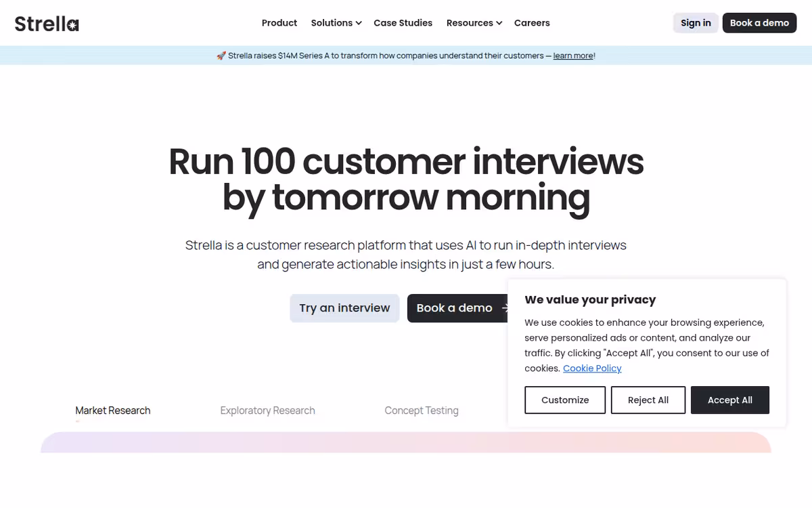
Task: Switch to the Exploratory Research tab
Action: tap(268, 410)
